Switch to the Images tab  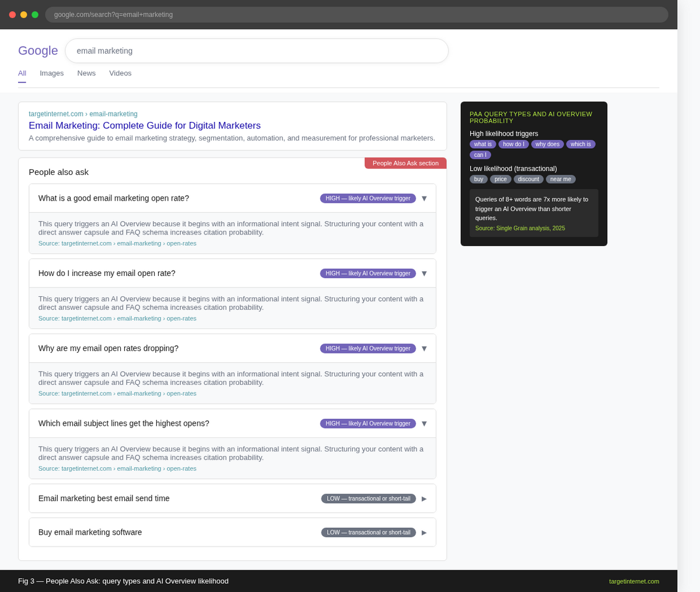(51, 73)
